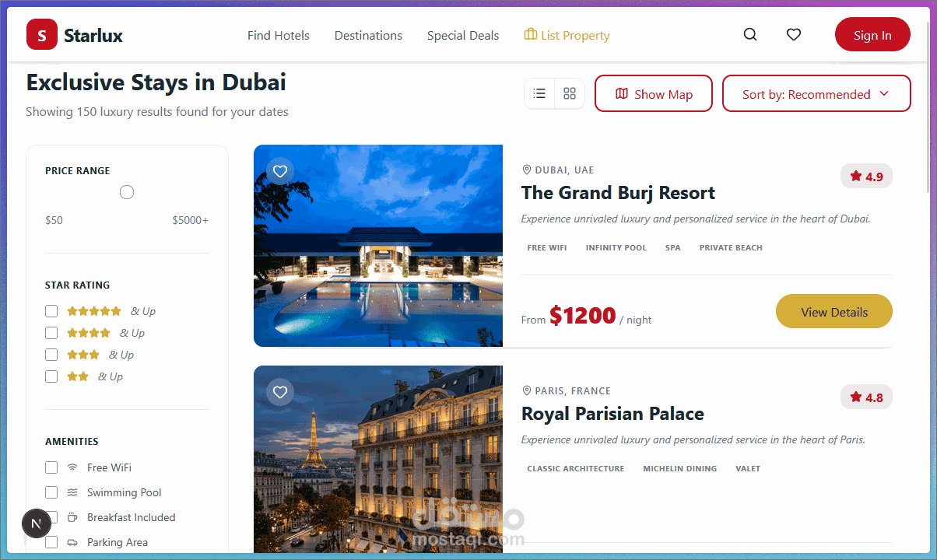Screen dimensions: 937x560
Task: Switch to grid view layout icon
Action: 570,93
